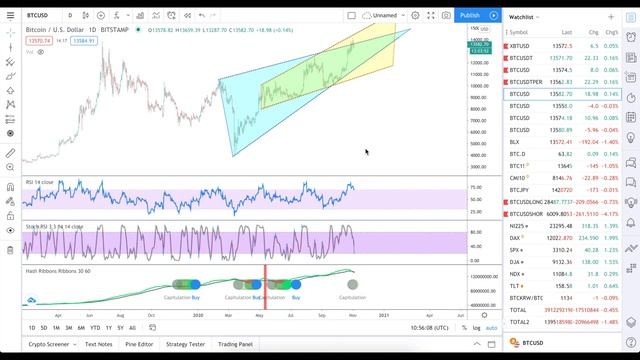The height and width of the screenshot is (360, 640).
Task: Expand the indicators favorites dropdown arrow
Action: tap(128, 16)
